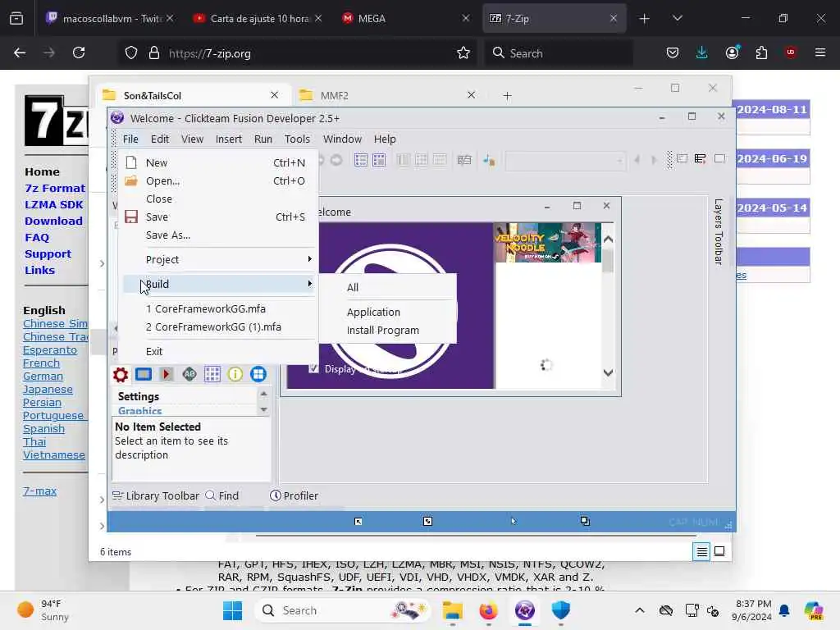This screenshot has height=630, width=840.
Task: Open the Values (AB) properties tab icon
Action: pos(189,374)
